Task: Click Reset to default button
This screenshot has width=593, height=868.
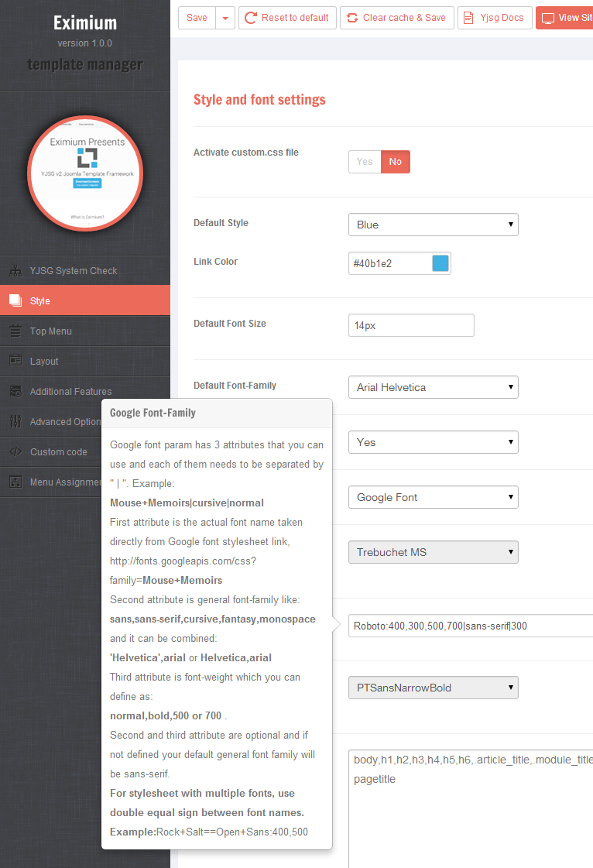Action: tap(287, 18)
